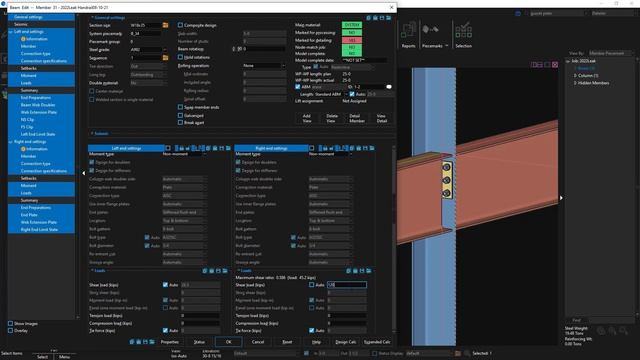
Task: Click the Information icon under Left end settings
Action: click(x=23, y=39)
